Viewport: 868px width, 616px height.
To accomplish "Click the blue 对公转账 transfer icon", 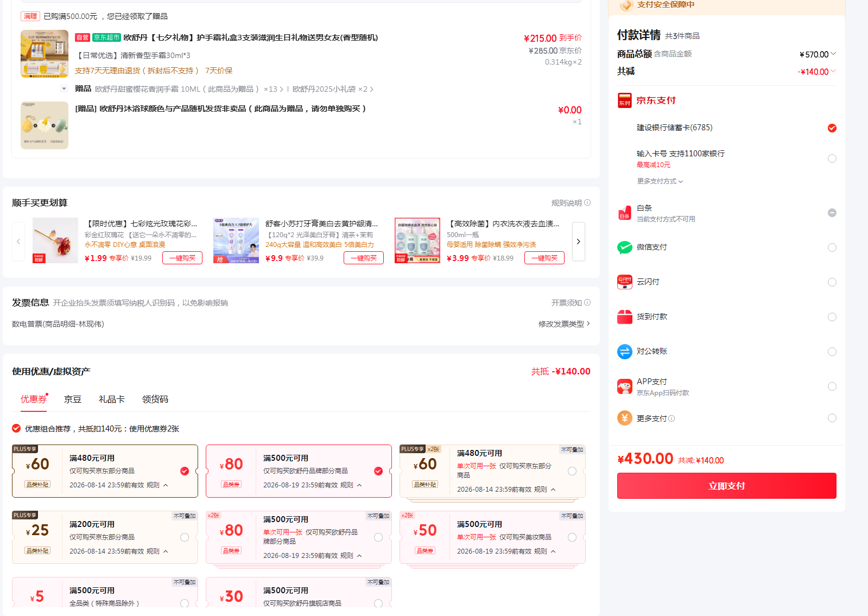I will click(x=624, y=352).
